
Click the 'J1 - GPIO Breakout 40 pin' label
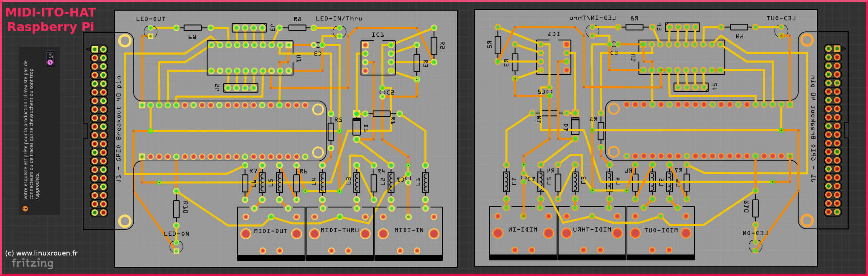point(119,129)
